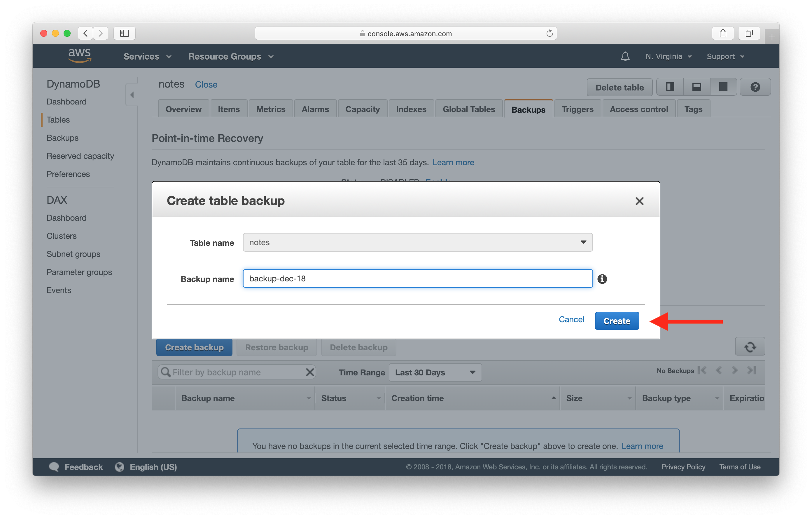
Task: Click the Services menu item
Action: (142, 56)
